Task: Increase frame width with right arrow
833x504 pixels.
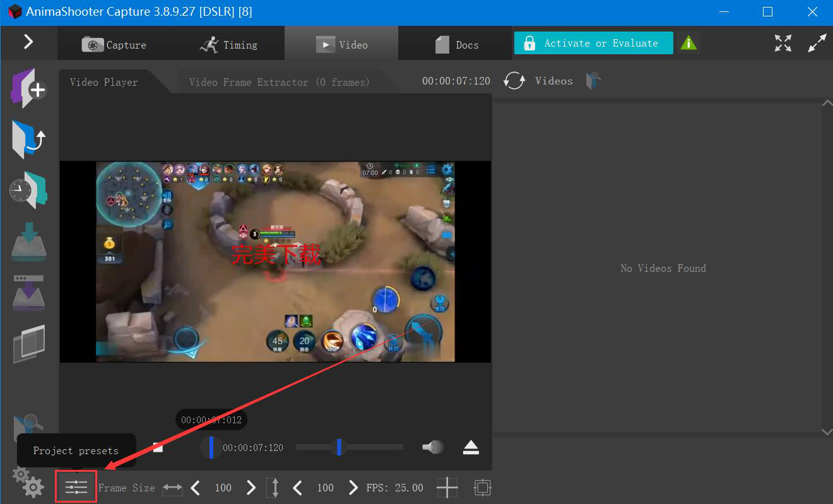Action: (x=251, y=487)
